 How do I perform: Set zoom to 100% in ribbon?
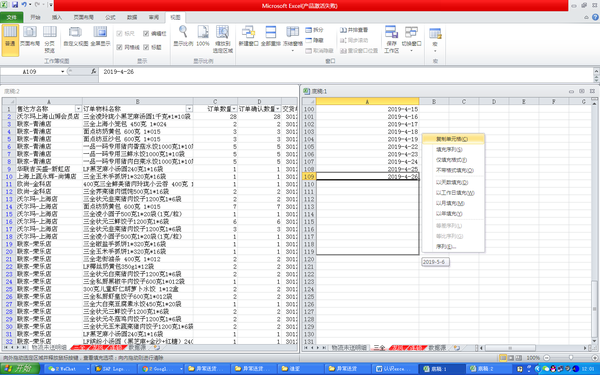pos(203,37)
